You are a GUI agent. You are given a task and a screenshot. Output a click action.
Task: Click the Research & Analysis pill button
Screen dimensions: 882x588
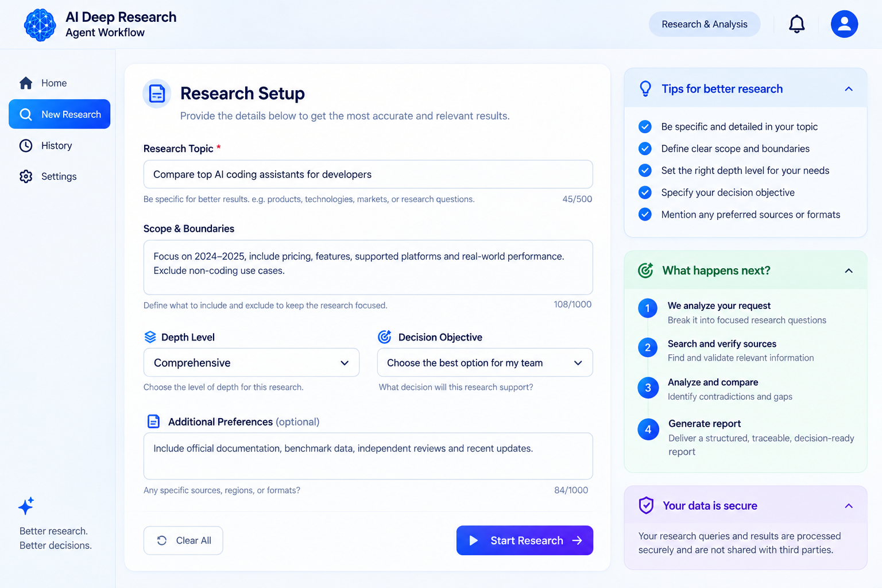[705, 24]
